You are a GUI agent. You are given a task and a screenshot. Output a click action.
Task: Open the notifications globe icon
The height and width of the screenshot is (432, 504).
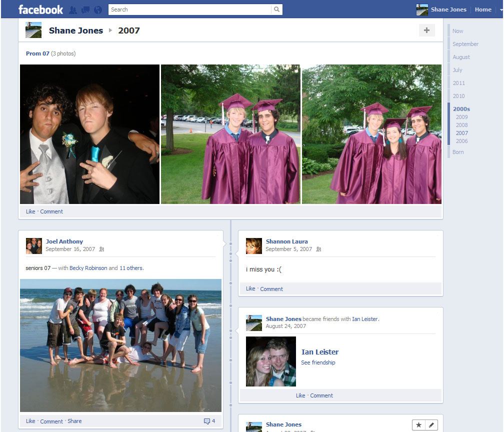[98, 10]
